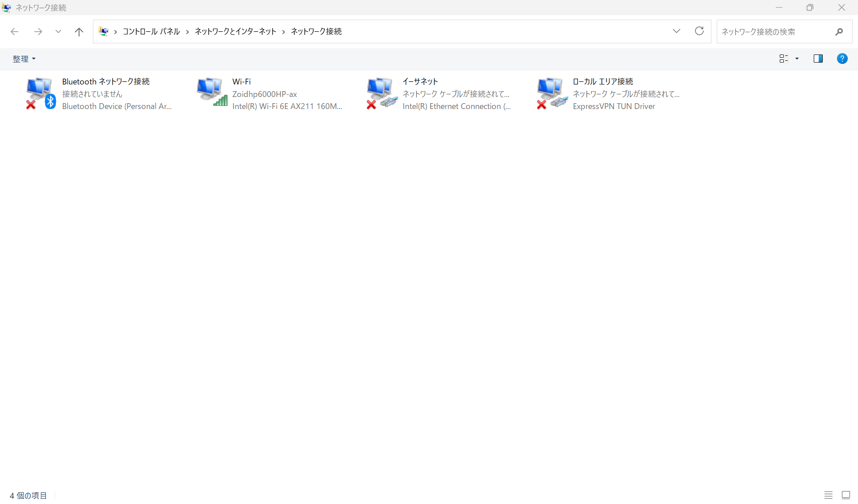858x504 pixels.
Task: Open the help question mark icon
Action: [x=842, y=59]
